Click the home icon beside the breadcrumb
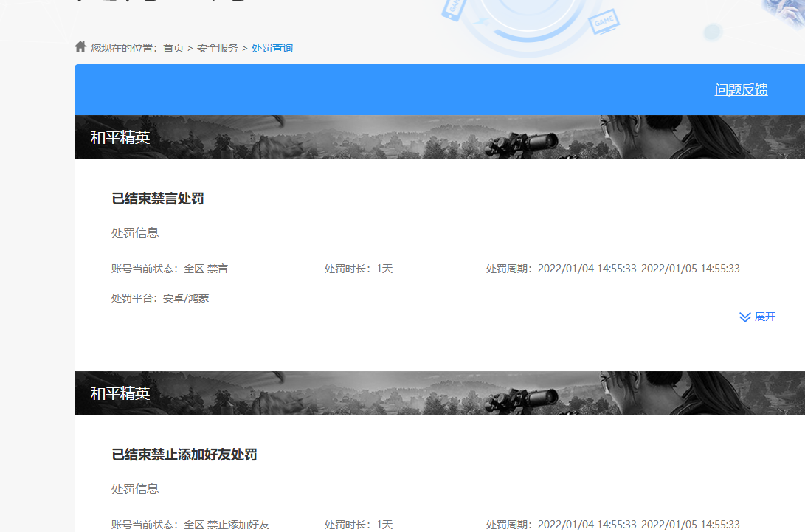This screenshot has width=805, height=532. pyautogui.click(x=80, y=46)
